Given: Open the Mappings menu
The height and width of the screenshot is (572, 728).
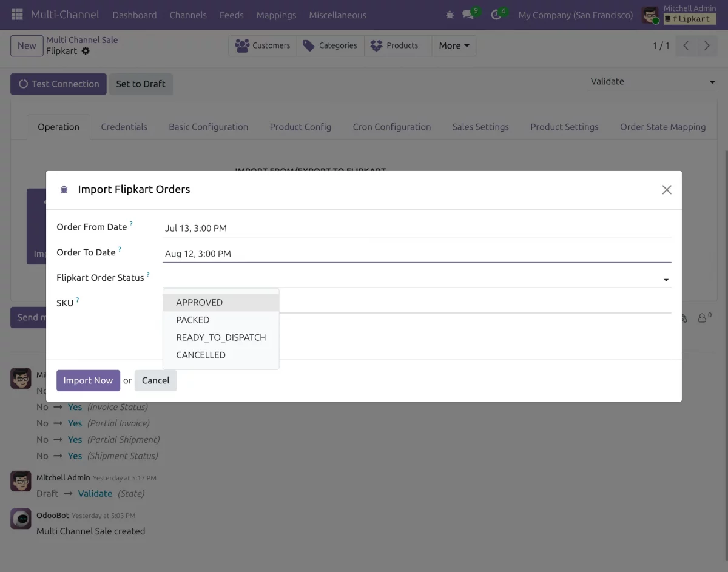Looking at the screenshot, I should pos(276,15).
